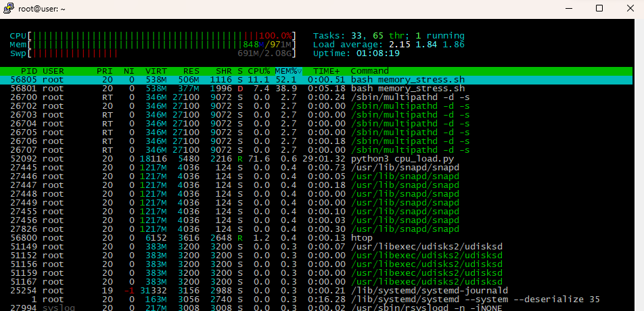Click the Load average 2.15 1.84 1.86 text

point(388,45)
